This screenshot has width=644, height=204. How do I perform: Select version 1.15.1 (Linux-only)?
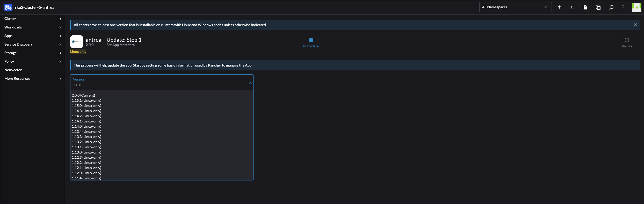point(162,100)
